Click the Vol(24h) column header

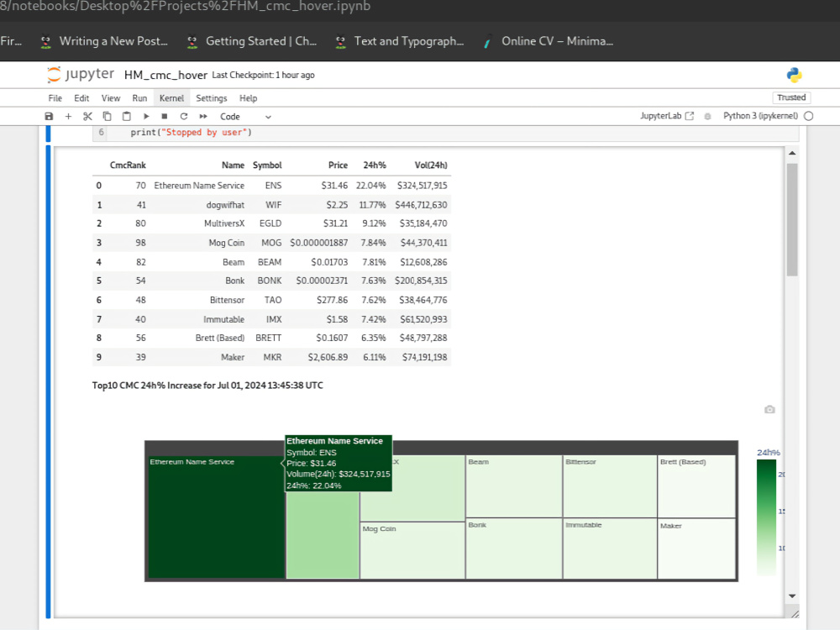click(x=431, y=165)
